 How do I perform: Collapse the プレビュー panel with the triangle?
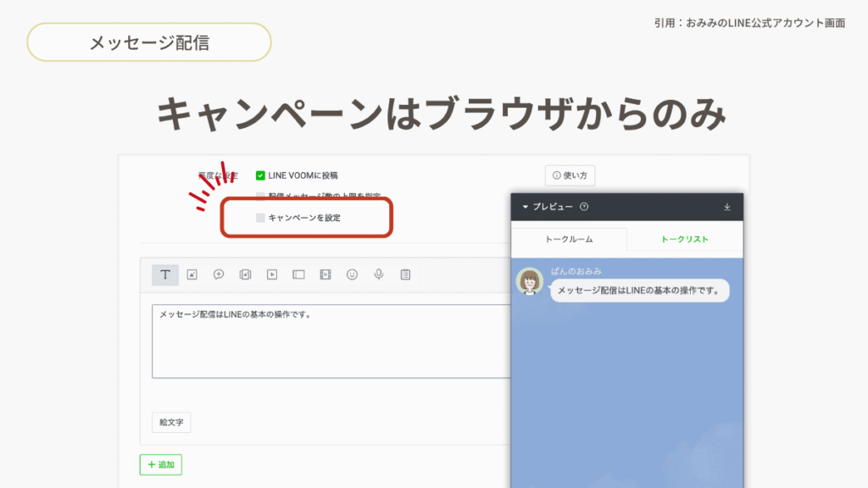pos(525,207)
